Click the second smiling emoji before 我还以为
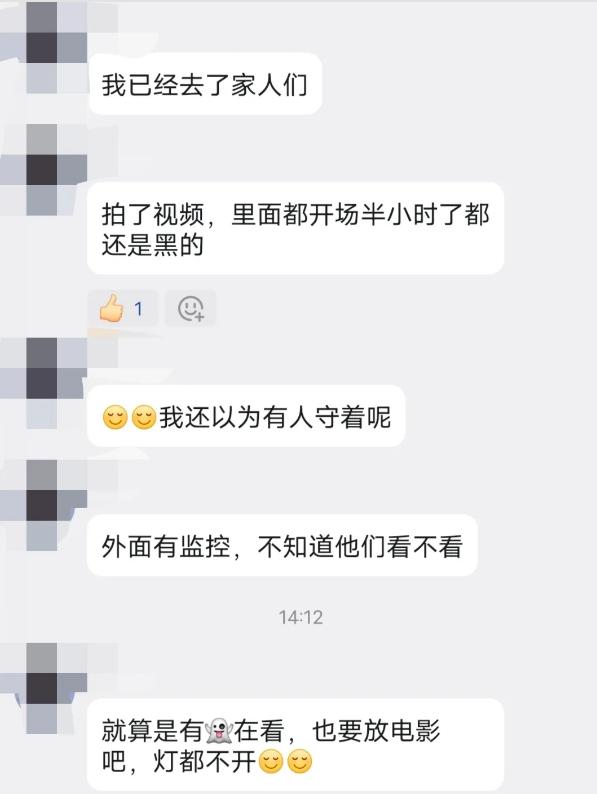This screenshot has width=597, height=794. coord(143,417)
